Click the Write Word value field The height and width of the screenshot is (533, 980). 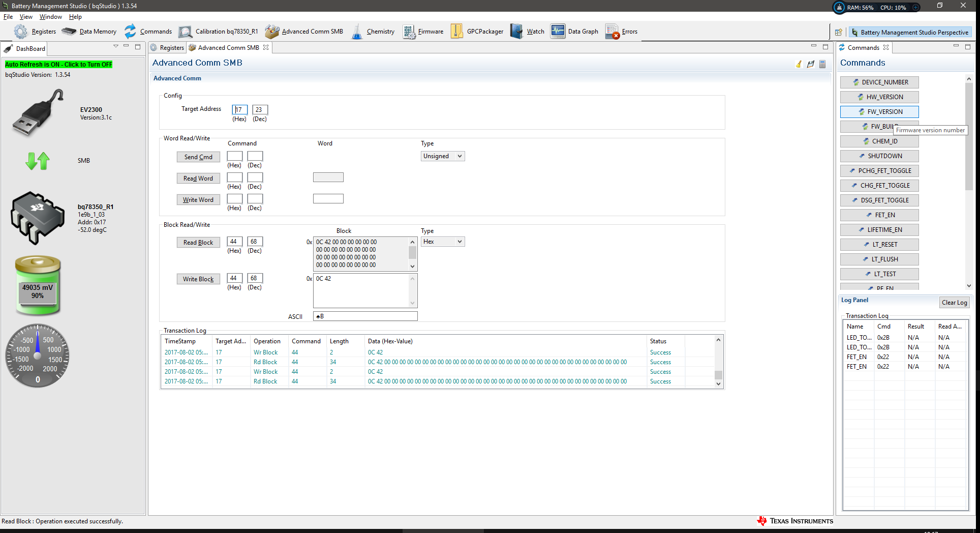tap(328, 198)
